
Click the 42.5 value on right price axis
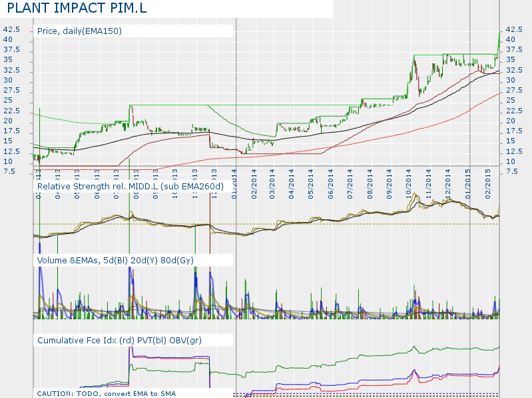pyautogui.click(x=515, y=30)
